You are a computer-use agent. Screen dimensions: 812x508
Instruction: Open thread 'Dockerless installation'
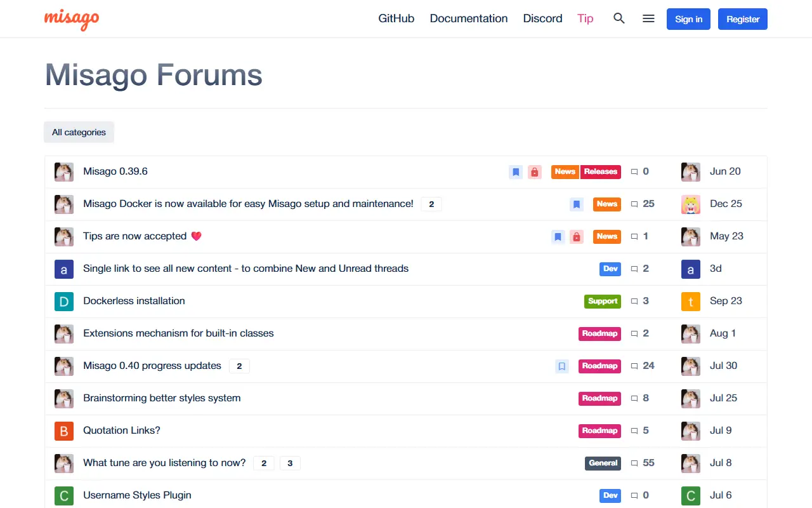click(134, 301)
